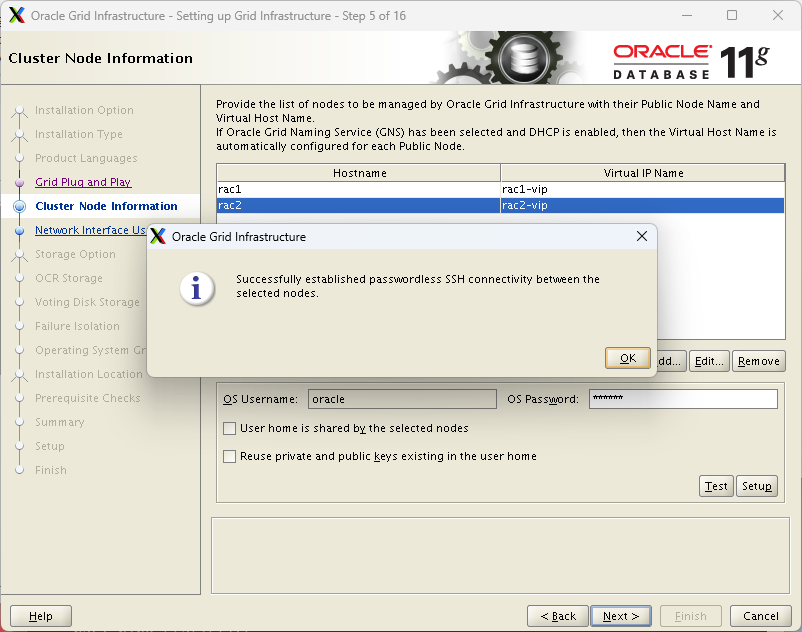Click the Failure Isolation step
The image size is (802, 632).
(77, 326)
